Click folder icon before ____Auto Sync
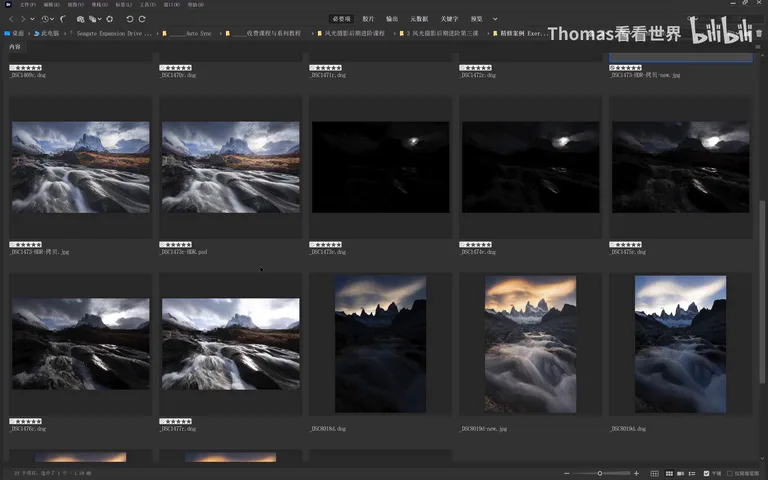This screenshot has width=768, height=480. (x=165, y=33)
